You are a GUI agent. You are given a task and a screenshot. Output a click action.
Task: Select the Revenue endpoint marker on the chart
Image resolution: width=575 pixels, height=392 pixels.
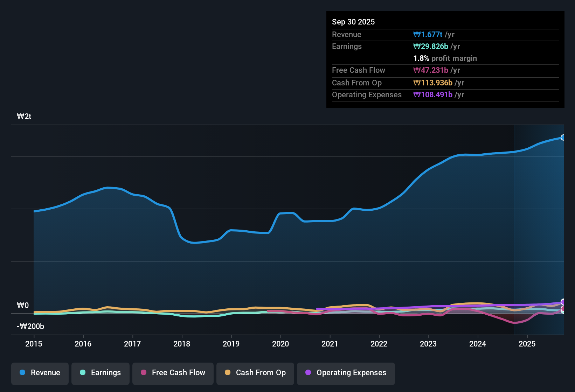click(563, 138)
